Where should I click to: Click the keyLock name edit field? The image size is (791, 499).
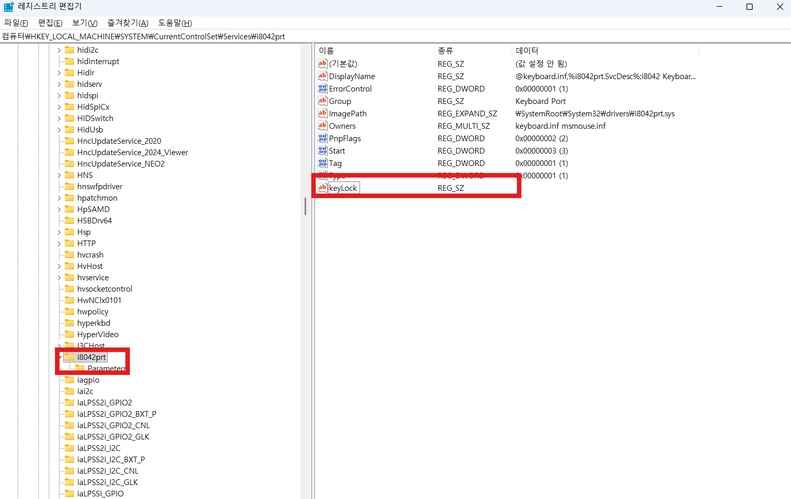344,188
